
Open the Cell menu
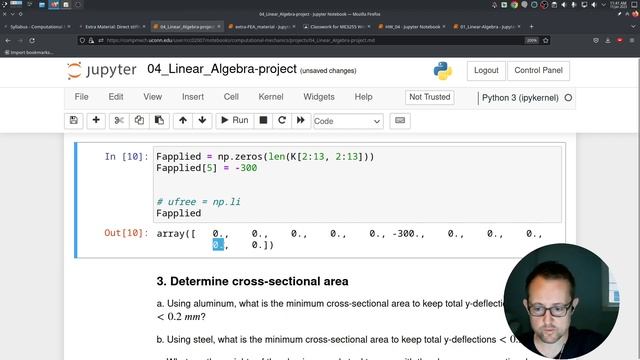click(231, 97)
